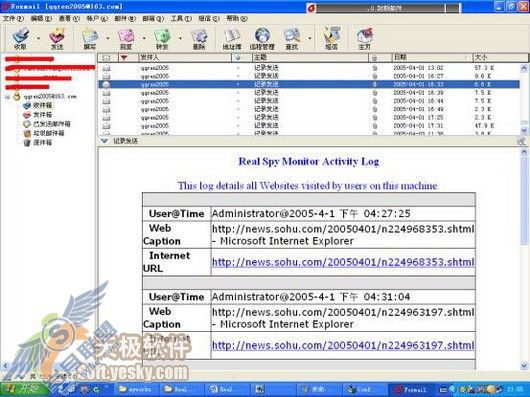Image resolution: width=530 pixels, height=397 pixels.
Task: Open 远程管理 remote management globe icon
Action: click(262, 39)
